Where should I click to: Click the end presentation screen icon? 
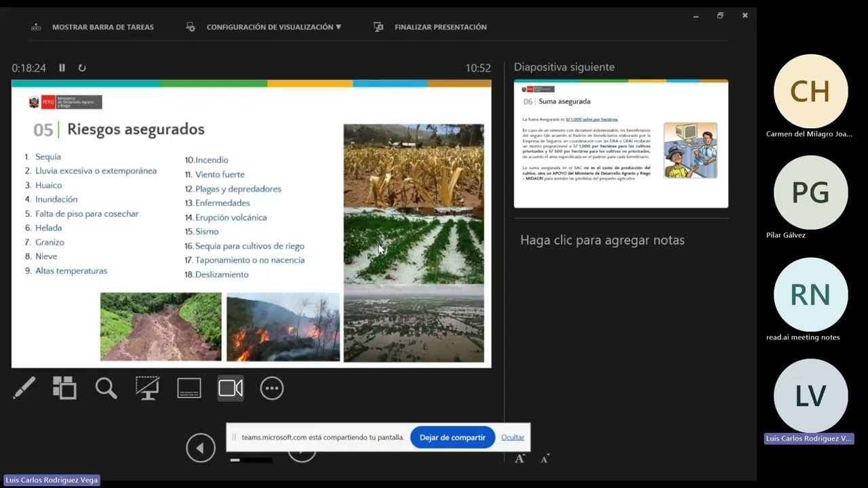pyautogui.click(x=378, y=27)
